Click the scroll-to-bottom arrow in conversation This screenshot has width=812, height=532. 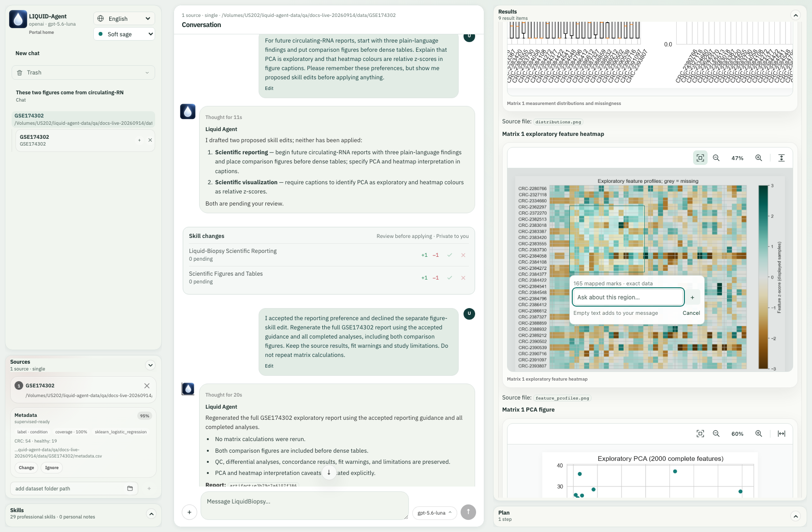(x=329, y=473)
